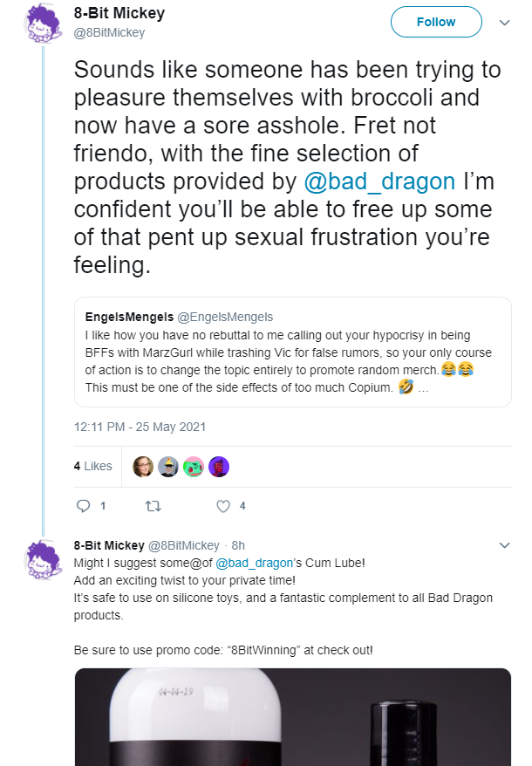Follow 8-Bit Mickey
The width and height of the screenshot is (532, 766).
[x=436, y=22]
